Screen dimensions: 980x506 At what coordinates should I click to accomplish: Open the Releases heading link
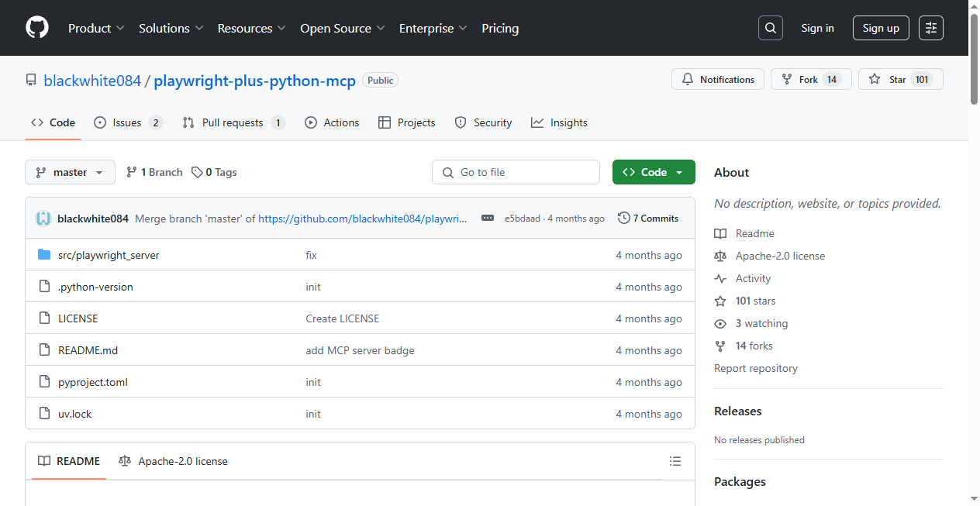pos(738,411)
